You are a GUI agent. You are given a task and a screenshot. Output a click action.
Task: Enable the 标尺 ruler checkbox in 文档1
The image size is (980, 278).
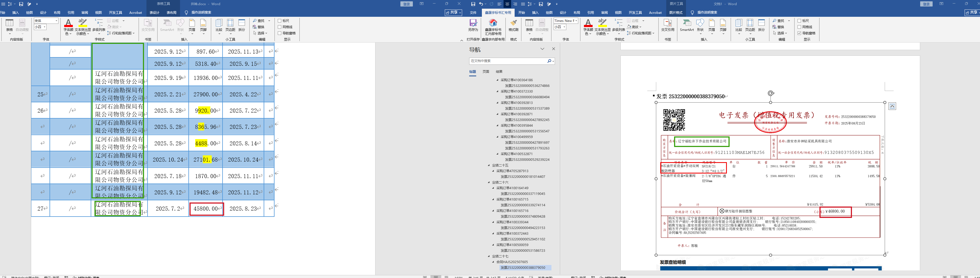799,21
